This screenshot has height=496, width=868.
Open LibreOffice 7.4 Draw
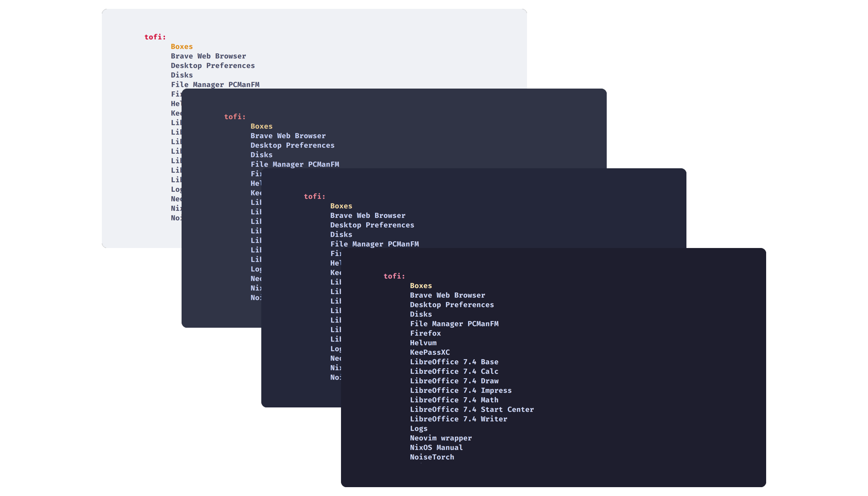coord(454,381)
